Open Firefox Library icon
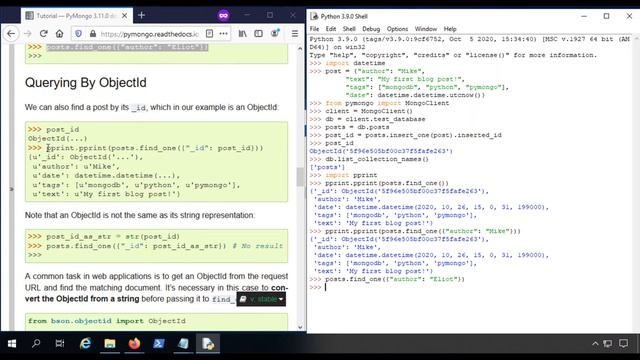640x360 pixels. point(242,33)
